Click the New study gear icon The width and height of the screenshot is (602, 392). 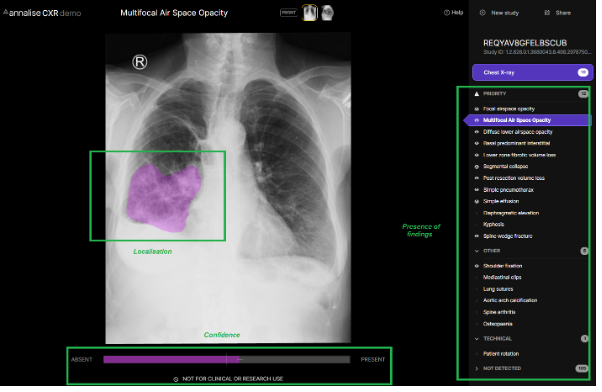(x=483, y=13)
